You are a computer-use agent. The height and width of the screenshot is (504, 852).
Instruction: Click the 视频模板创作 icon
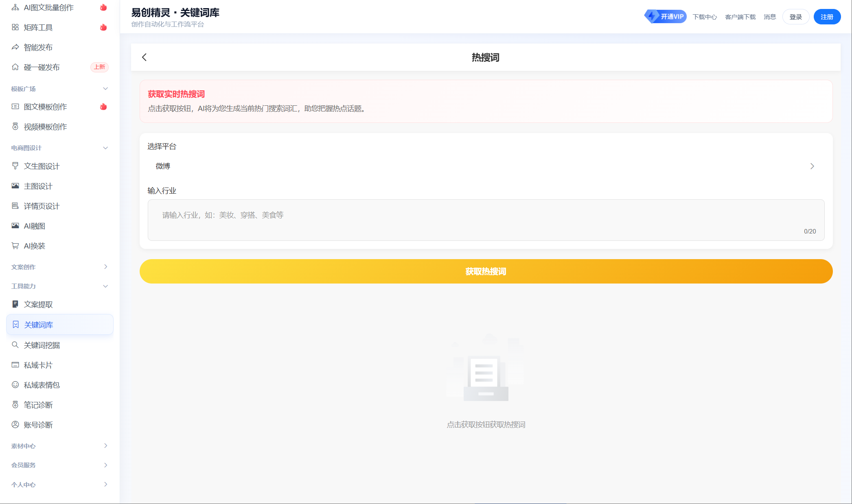tap(15, 127)
